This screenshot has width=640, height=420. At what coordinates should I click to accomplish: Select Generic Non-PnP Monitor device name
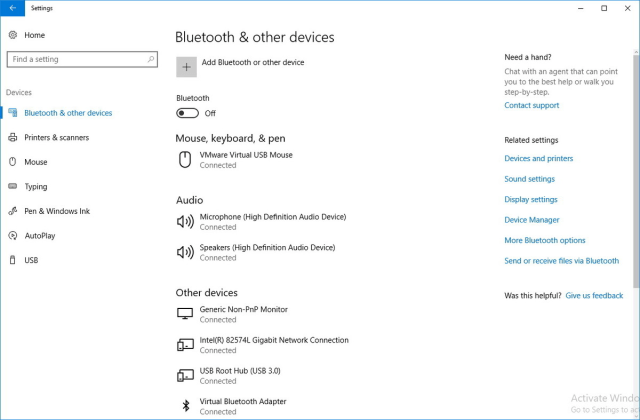244,309
